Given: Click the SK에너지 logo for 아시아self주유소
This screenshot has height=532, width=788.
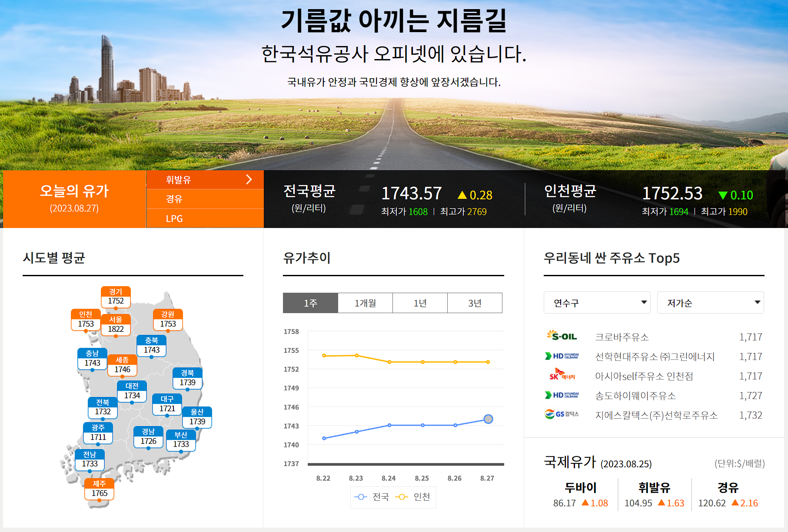Looking at the screenshot, I should click(x=561, y=376).
